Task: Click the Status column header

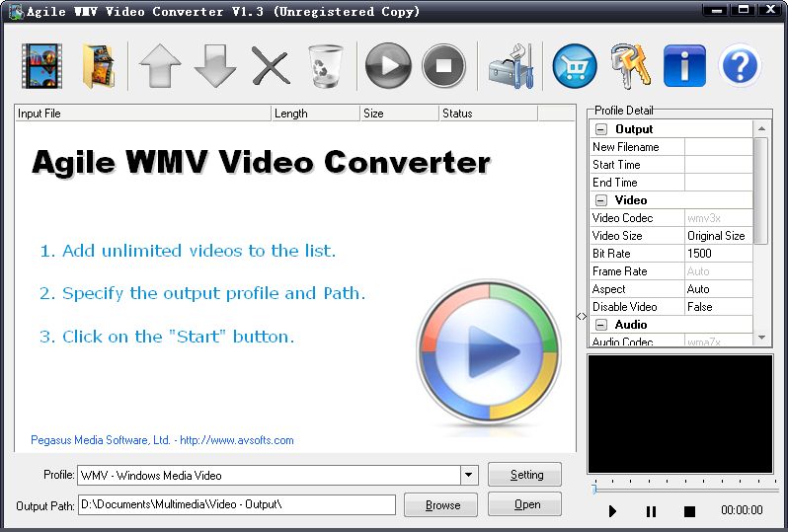Action: (489, 114)
